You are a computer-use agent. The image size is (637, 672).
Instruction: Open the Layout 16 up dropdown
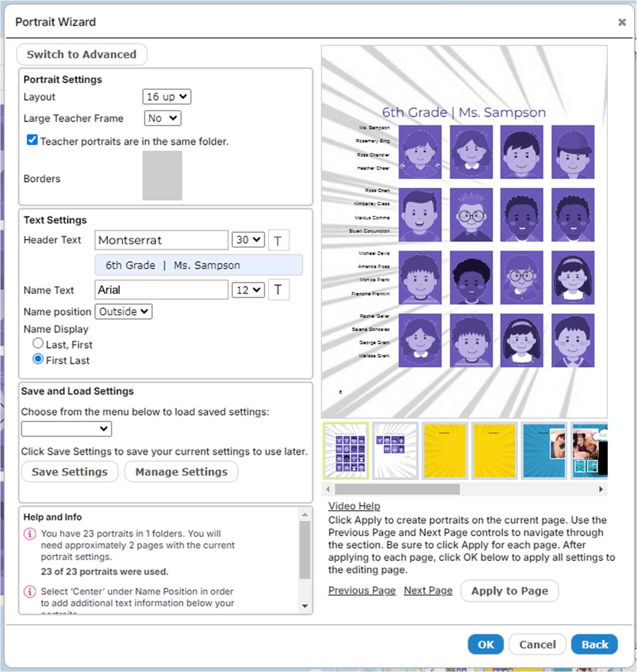(167, 97)
